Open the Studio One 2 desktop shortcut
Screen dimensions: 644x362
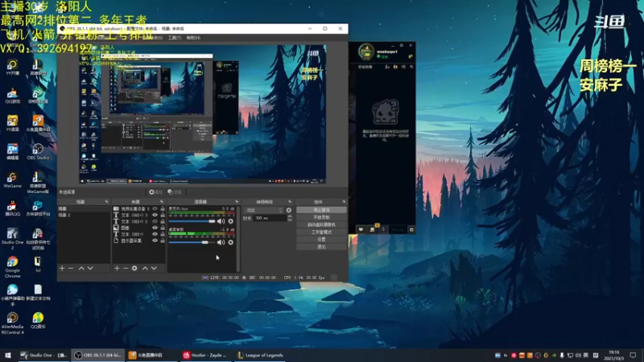pyautogui.click(x=12, y=239)
